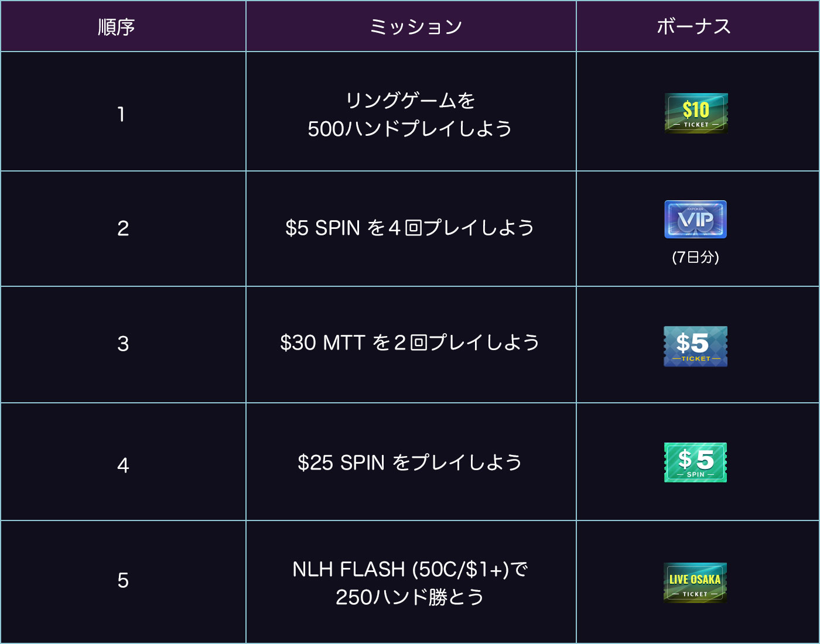Viewport: 820px width, 644px height.
Task: Click order number 1 cell
Action: tap(123, 112)
